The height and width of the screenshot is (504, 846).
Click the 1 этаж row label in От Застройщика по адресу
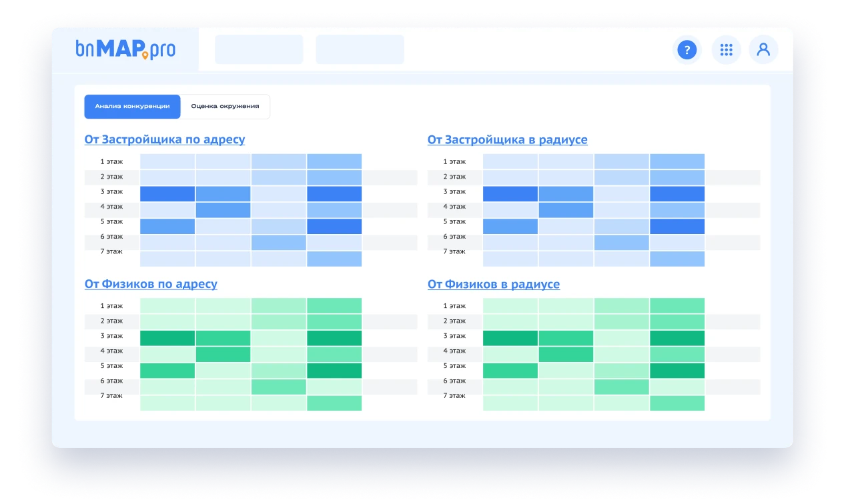111,161
